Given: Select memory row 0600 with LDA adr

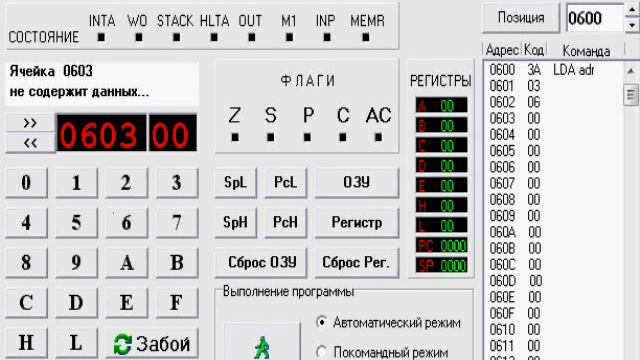Looking at the screenshot, I should tap(553, 70).
